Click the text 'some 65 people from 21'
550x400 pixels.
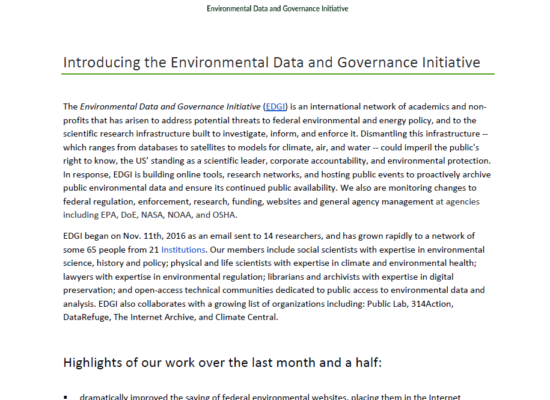[x=111, y=250]
